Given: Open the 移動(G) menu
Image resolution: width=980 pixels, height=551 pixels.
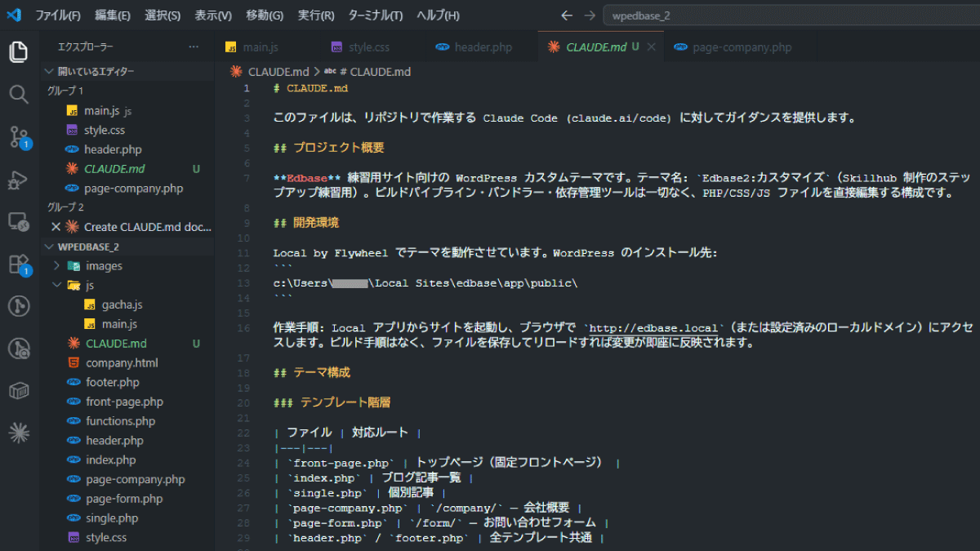Looking at the screenshot, I should (x=265, y=15).
